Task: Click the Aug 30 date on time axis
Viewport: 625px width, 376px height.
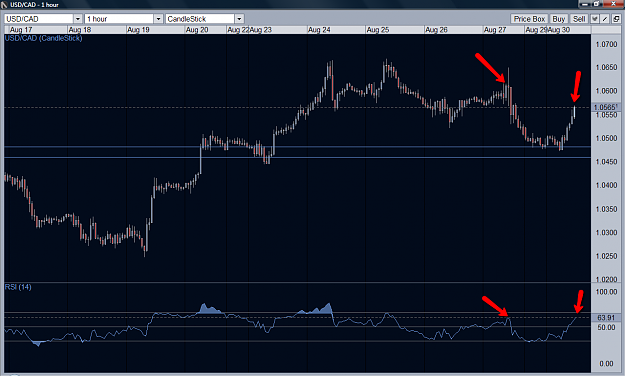Action: click(x=559, y=30)
